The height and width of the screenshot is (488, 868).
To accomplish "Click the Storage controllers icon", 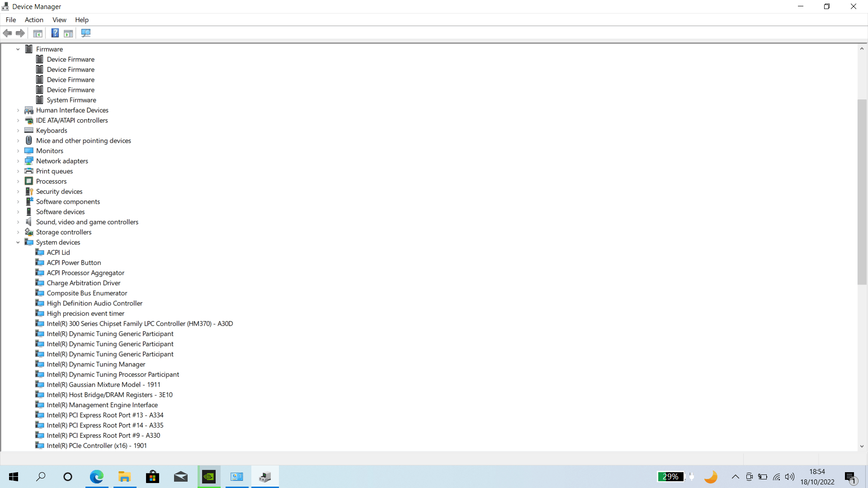I will [29, 232].
